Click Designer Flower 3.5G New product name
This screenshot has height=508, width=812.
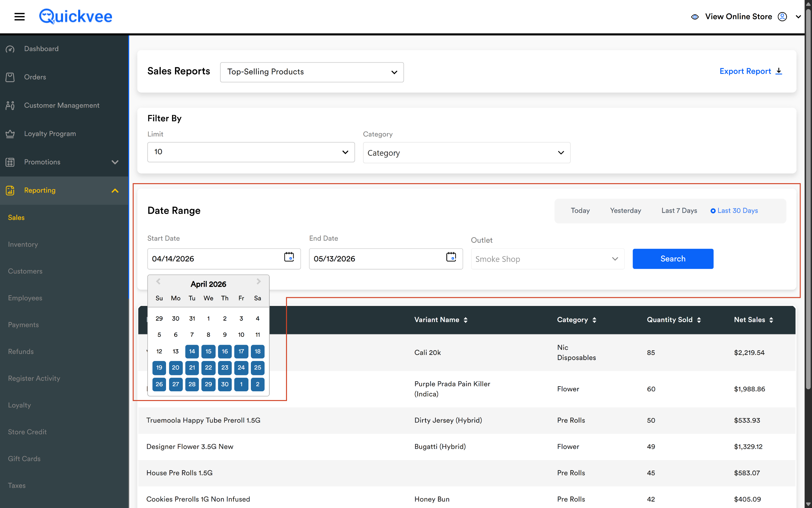pyautogui.click(x=190, y=447)
